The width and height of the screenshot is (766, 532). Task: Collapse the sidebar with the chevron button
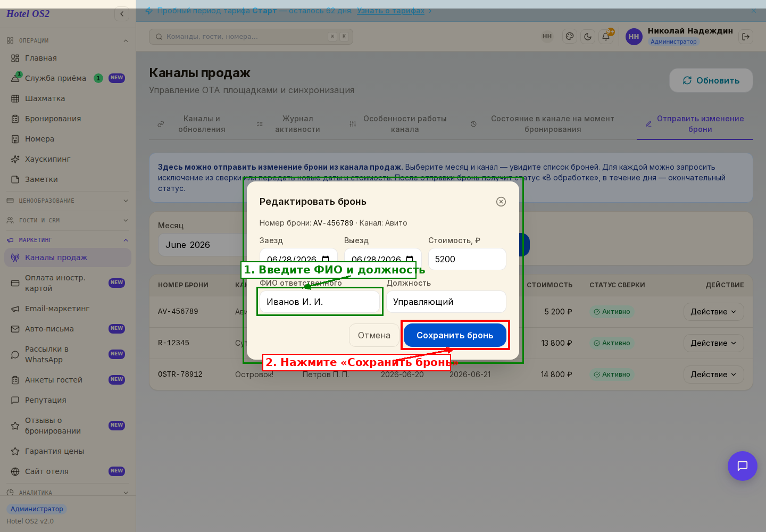pyautogui.click(x=122, y=14)
